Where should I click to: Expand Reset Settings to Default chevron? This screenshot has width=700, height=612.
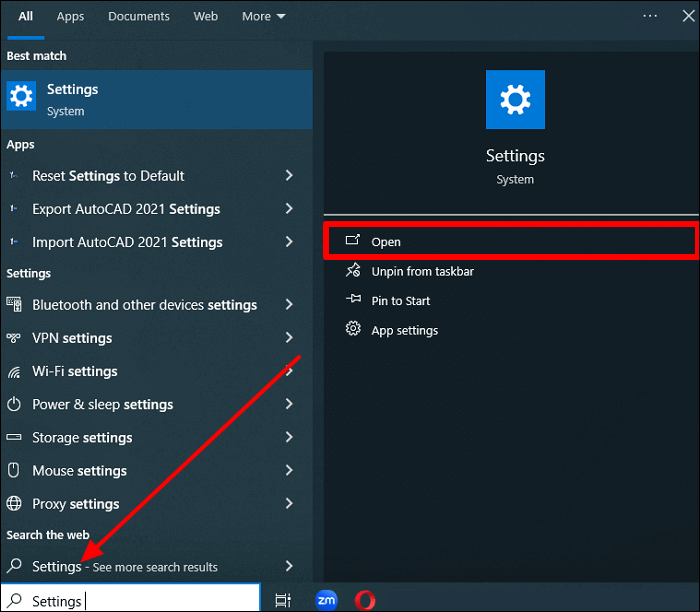(x=289, y=175)
